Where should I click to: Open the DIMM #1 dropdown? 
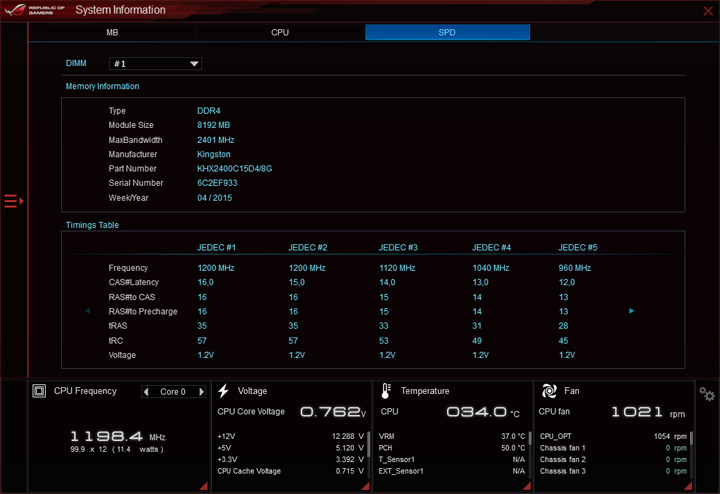pos(155,64)
